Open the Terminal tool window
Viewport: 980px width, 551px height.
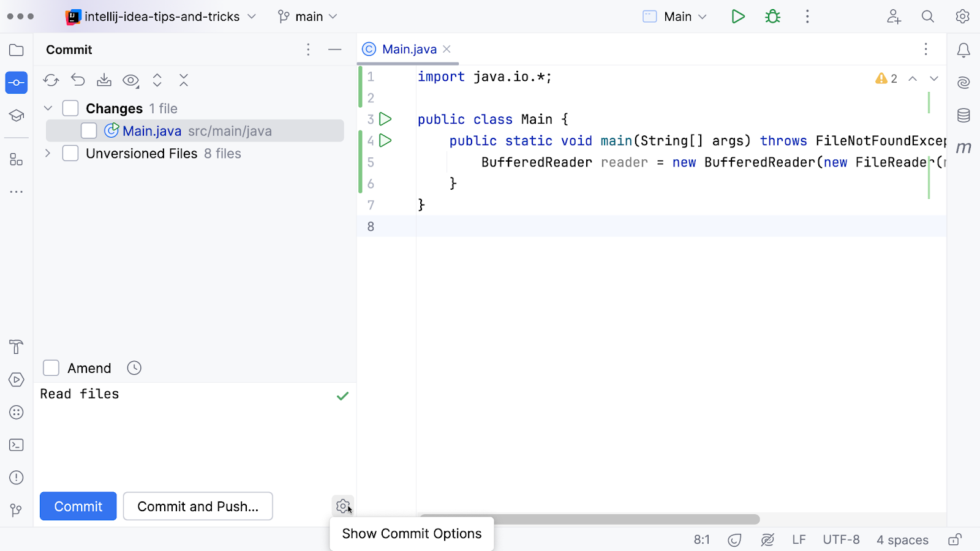[x=17, y=445]
